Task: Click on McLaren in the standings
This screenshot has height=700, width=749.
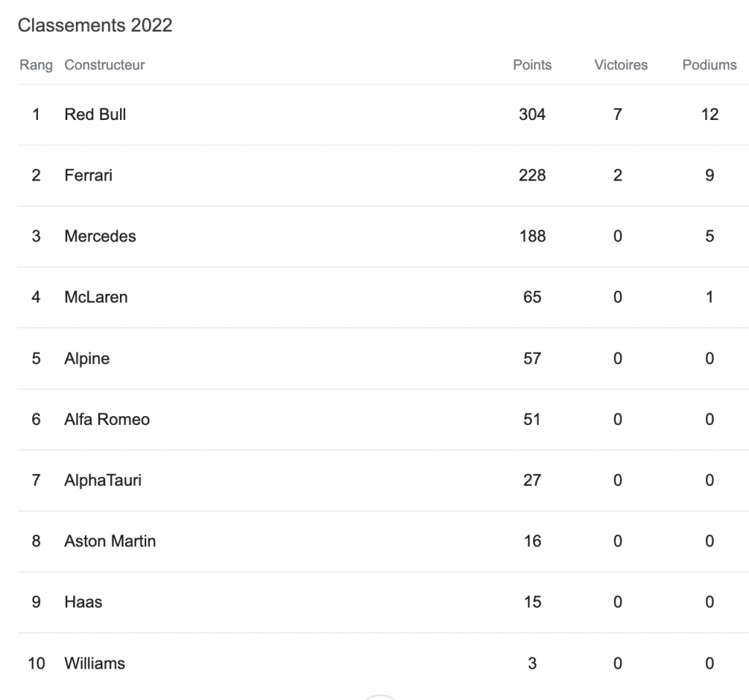Action: 96,298
